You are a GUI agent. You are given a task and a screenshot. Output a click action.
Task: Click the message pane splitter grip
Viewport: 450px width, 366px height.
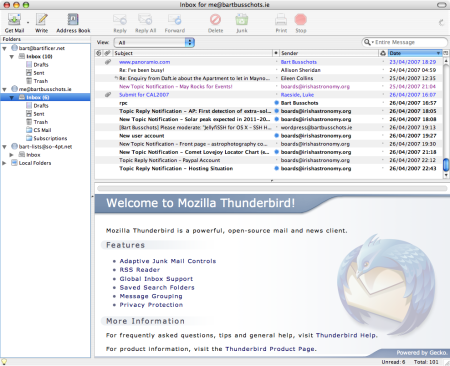coord(272,181)
